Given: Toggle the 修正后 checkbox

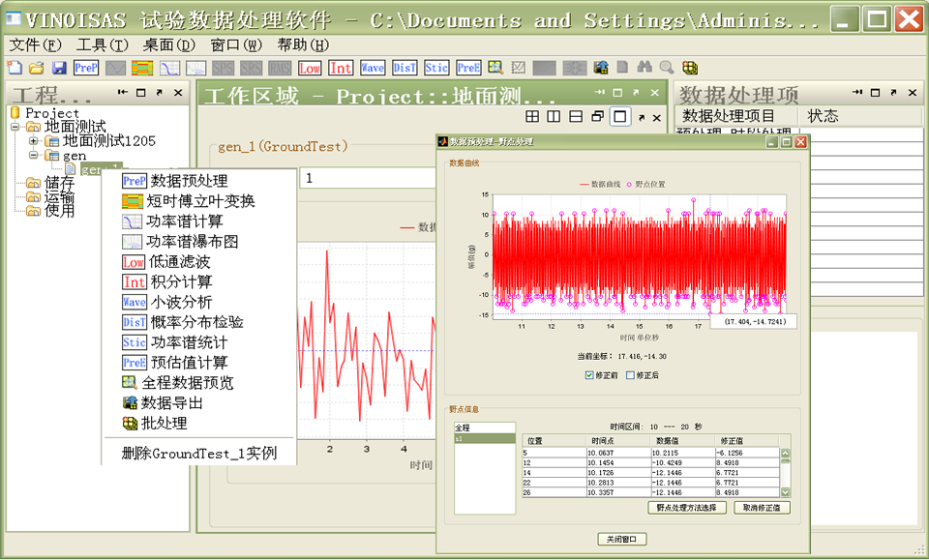Looking at the screenshot, I should click(630, 375).
